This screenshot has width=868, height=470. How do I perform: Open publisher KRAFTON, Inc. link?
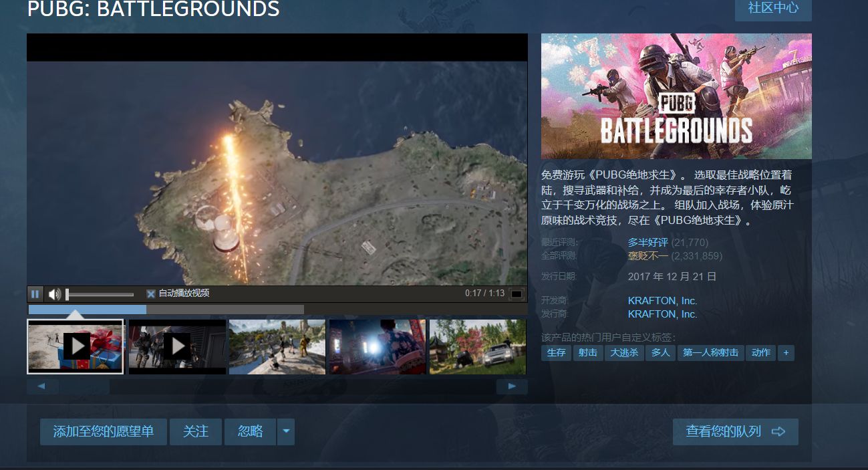(662, 314)
